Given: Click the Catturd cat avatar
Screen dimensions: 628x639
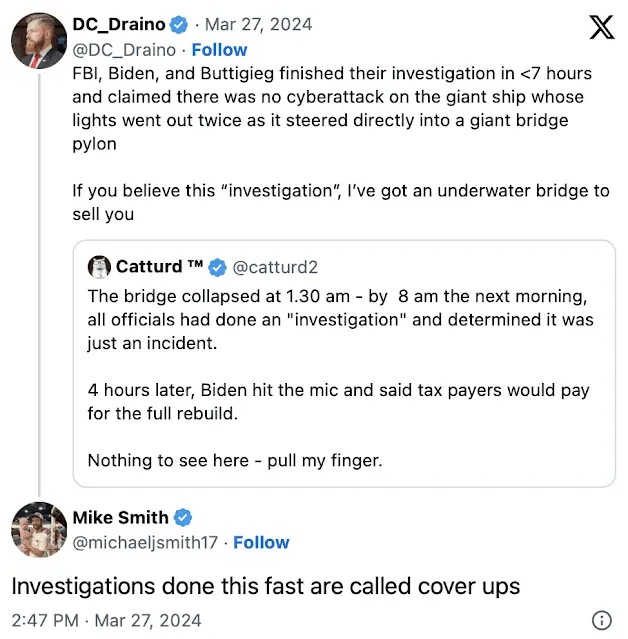Looking at the screenshot, I should [99, 267].
